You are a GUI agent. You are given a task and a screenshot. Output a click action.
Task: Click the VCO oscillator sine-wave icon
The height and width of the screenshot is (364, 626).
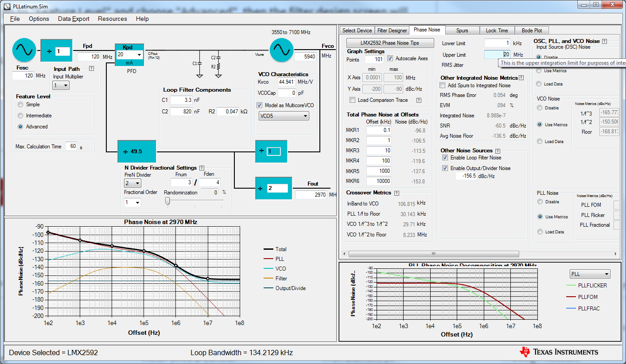coord(281,50)
